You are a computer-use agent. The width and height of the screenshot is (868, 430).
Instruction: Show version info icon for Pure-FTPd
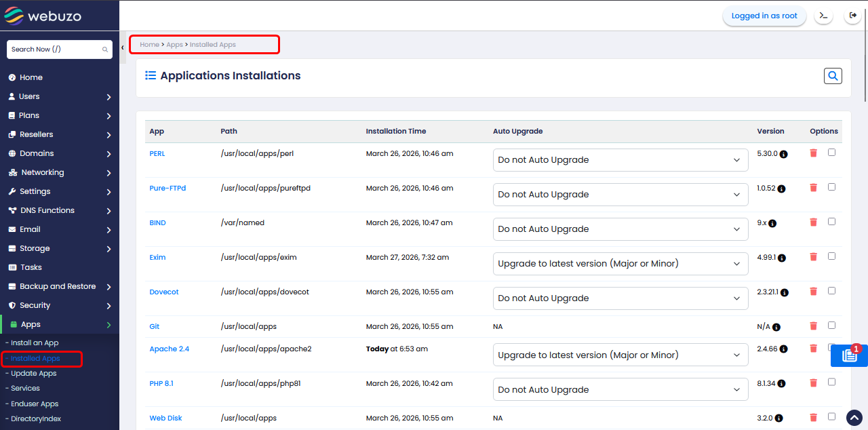(781, 189)
